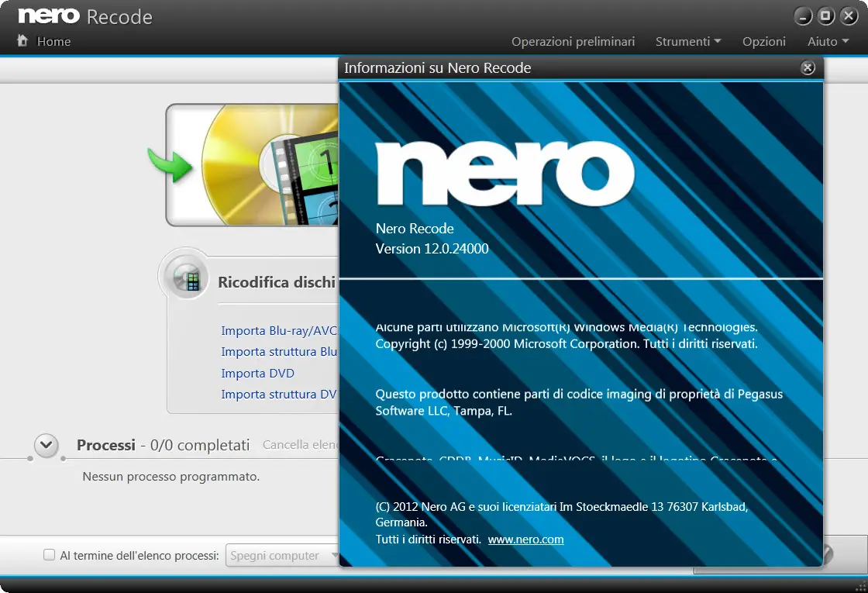Maximize the Nero Recode window
This screenshot has height=593, width=868.
pyautogui.click(x=825, y=16)
